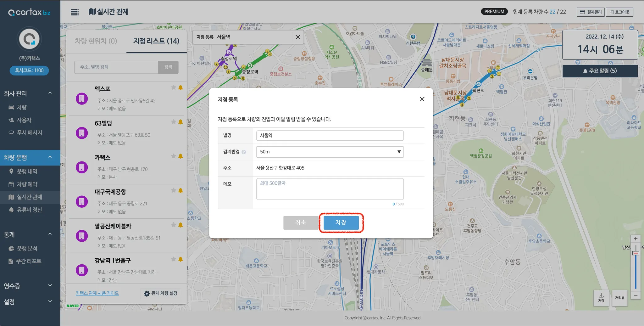Viewport: 644px width, 326px height.
Task: Click the 대구국제공항 building icon
Action: click(82, 202)
